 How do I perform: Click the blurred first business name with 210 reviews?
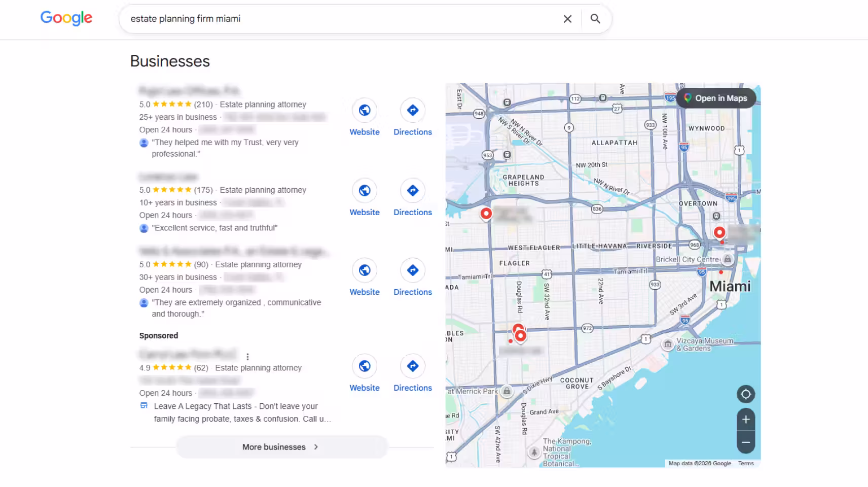tap(189, 91)
